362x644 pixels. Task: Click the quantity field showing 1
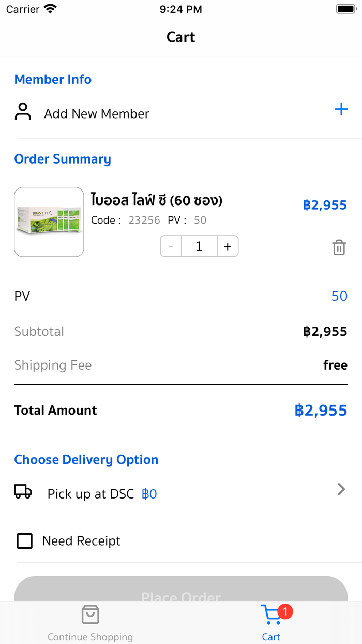[199, 246]
